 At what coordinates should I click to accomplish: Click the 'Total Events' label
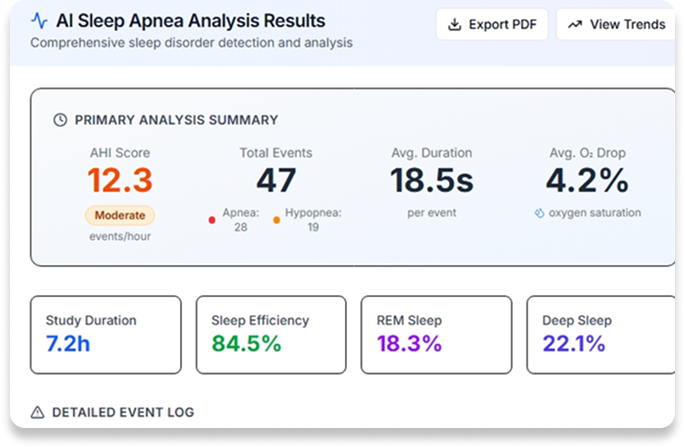(x=276, y=153)
